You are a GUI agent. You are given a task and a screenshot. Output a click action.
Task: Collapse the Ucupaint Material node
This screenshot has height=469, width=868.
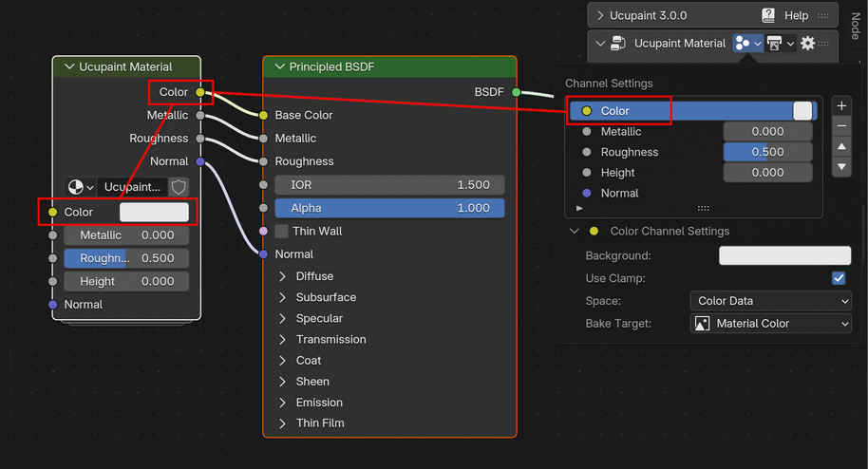(69, 67)
